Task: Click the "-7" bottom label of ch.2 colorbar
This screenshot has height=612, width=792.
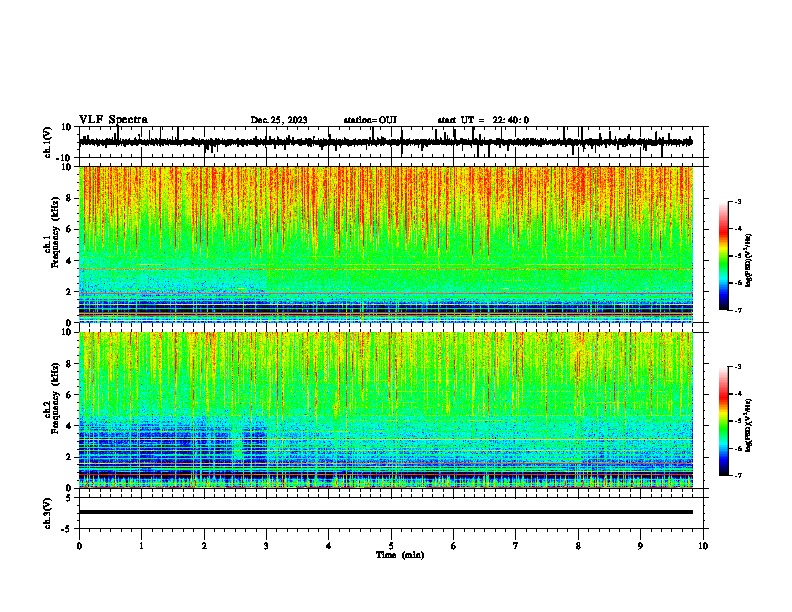Action: pyautogui.click(x=737, y=475)
